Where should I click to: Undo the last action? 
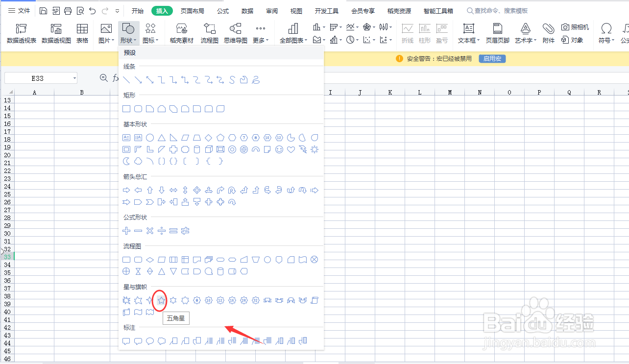(x=93, y=11)
